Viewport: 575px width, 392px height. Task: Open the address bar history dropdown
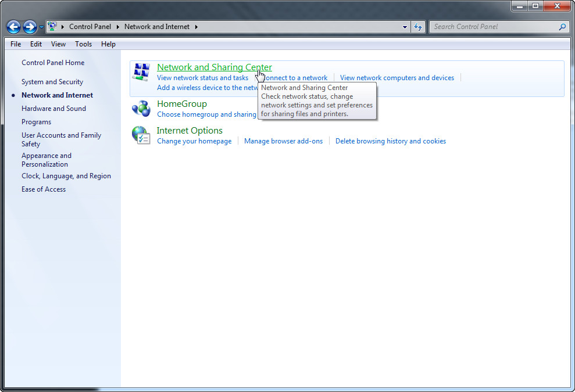(x=405, y=27)
